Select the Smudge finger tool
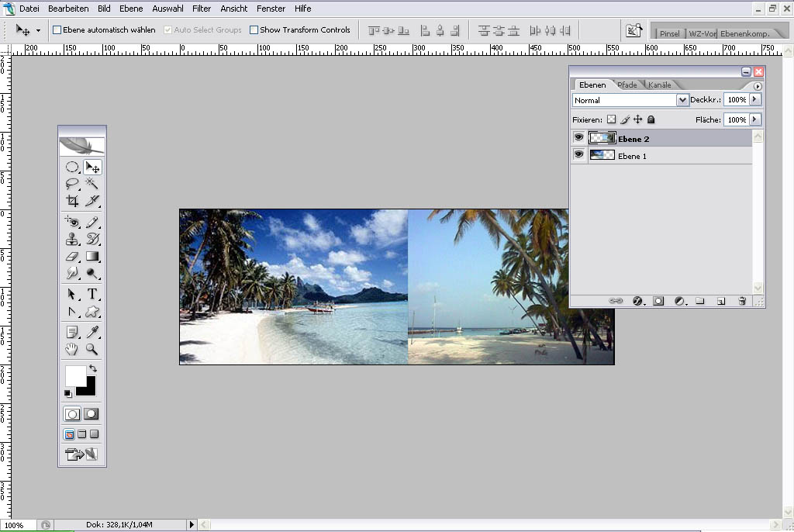794x532 pixels. coord(72,273)
